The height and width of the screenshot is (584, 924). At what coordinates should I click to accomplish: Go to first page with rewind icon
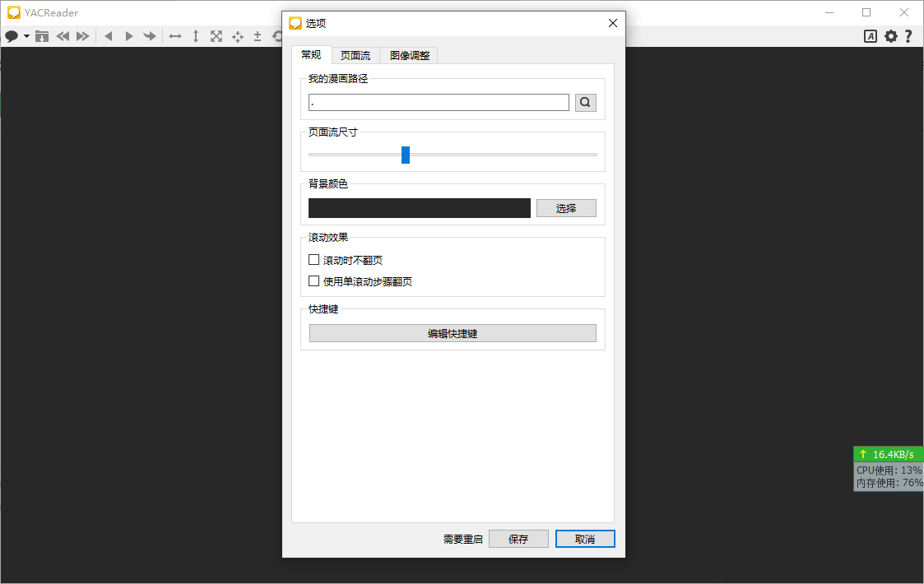(62, 35)
